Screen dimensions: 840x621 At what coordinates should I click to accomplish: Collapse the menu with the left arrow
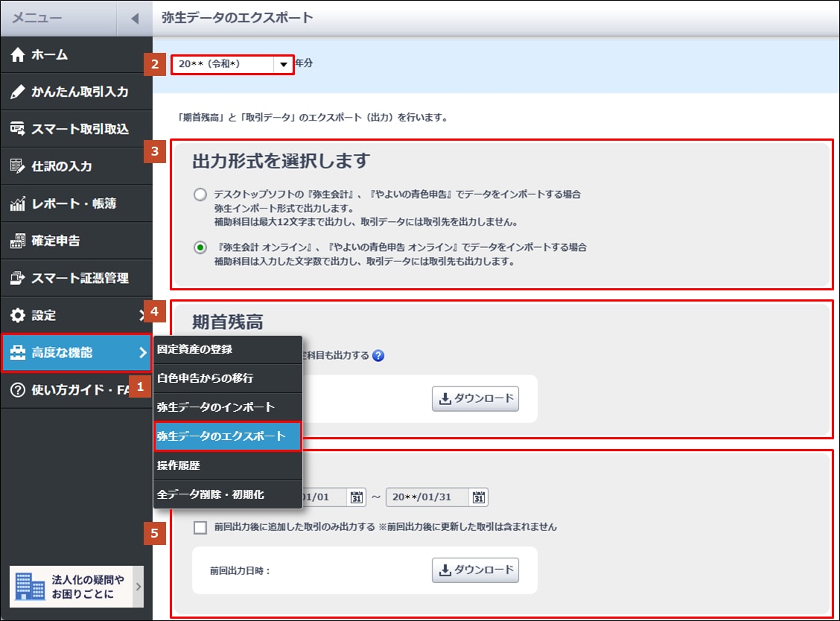[x=134, y=18]
